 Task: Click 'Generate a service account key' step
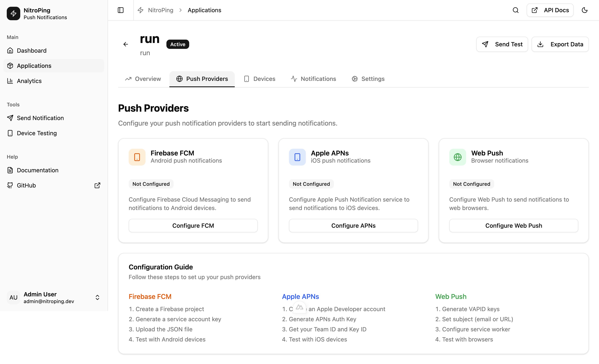(x=175, y=319)
